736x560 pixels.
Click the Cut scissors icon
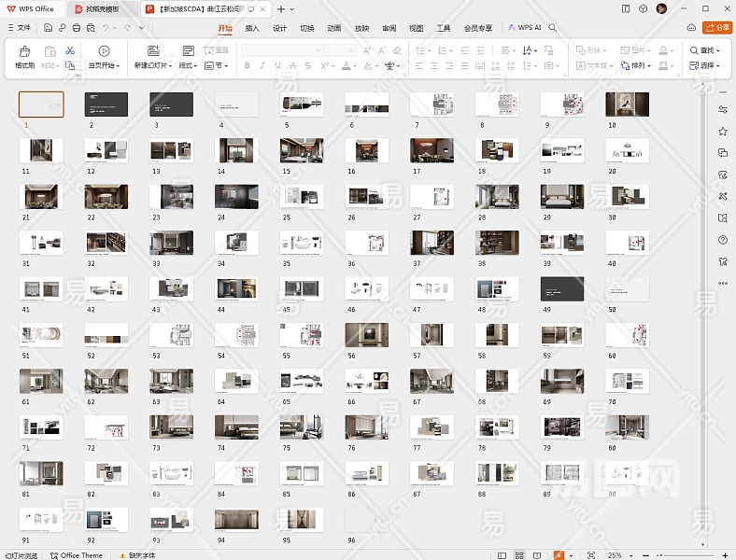point(70,49)
